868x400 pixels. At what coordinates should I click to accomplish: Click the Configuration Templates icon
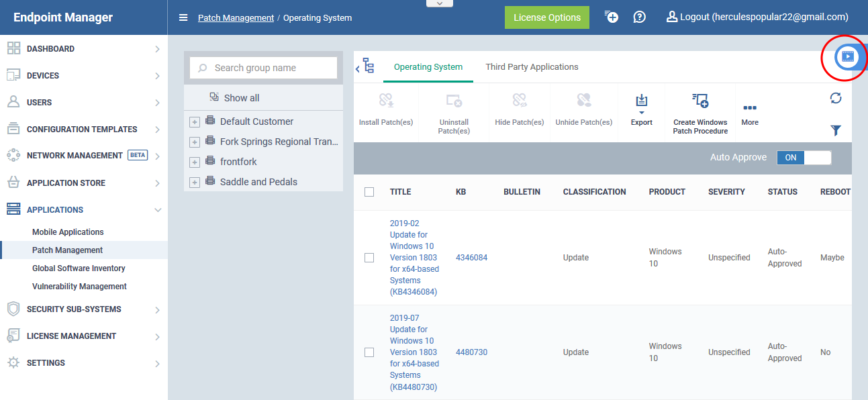click(x=13, y=129)
